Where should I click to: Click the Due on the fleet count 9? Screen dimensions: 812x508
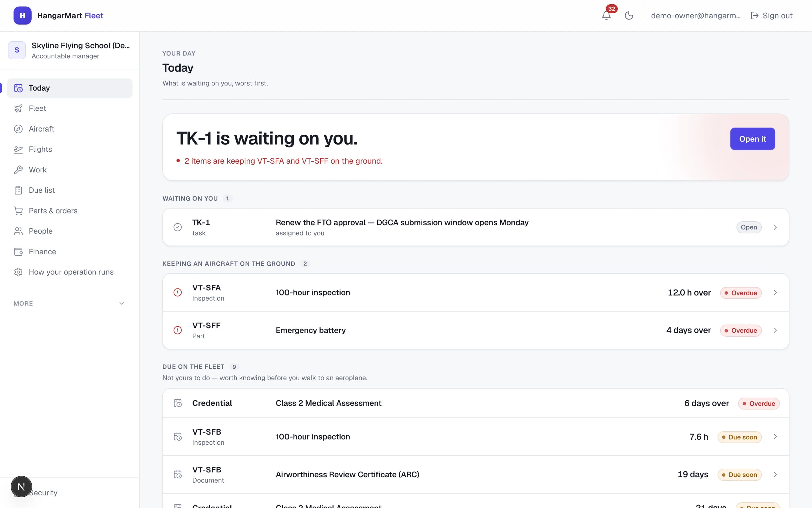[234, 367]
